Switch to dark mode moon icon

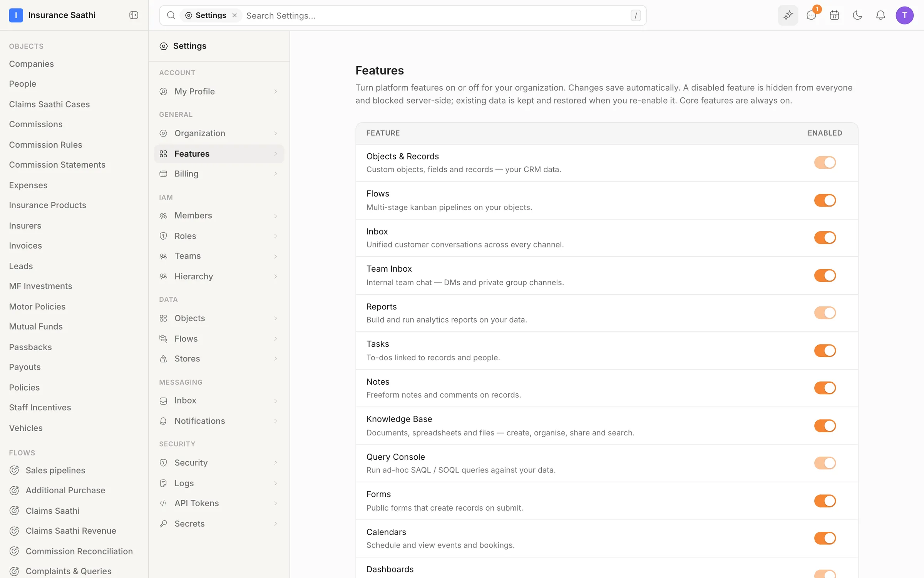(x=857, y=15)
